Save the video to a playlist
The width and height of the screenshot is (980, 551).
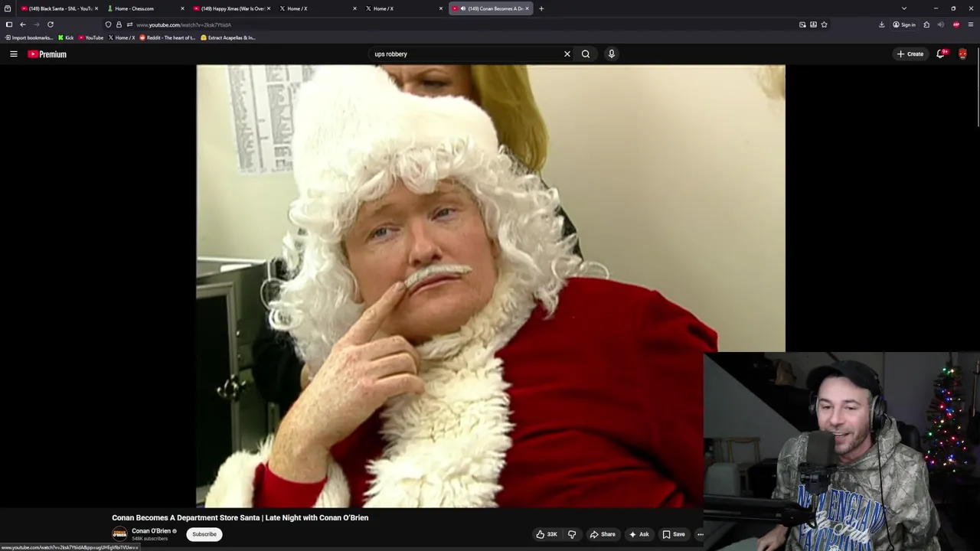click(674, 534)
